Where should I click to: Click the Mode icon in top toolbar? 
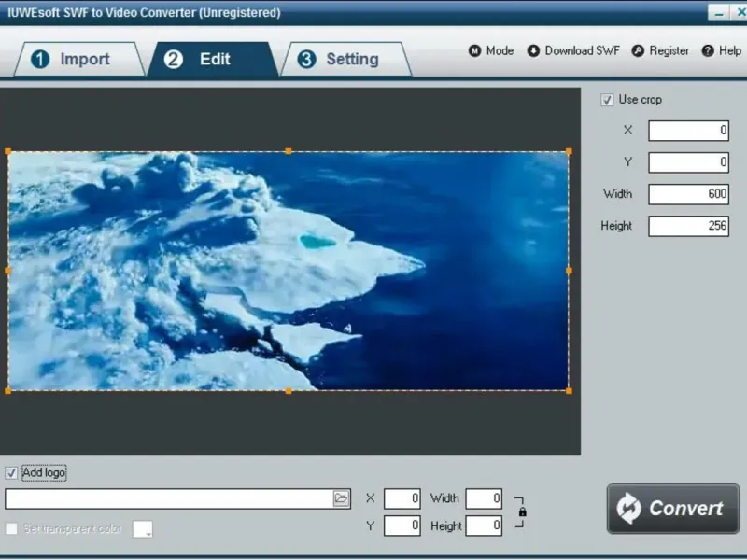click(474, 50)
